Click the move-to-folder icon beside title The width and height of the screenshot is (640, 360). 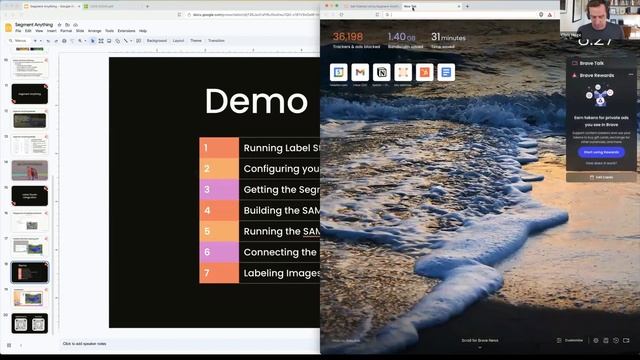coord(67,25)
